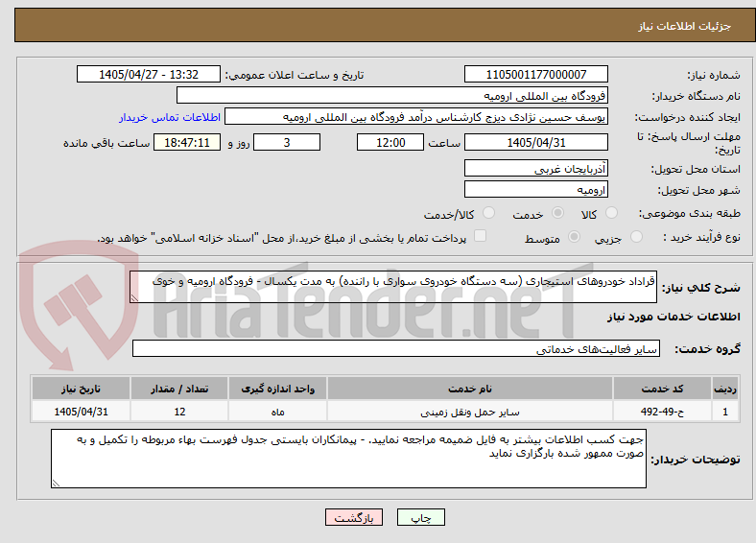Click the ردیف column header

(725, 389)
